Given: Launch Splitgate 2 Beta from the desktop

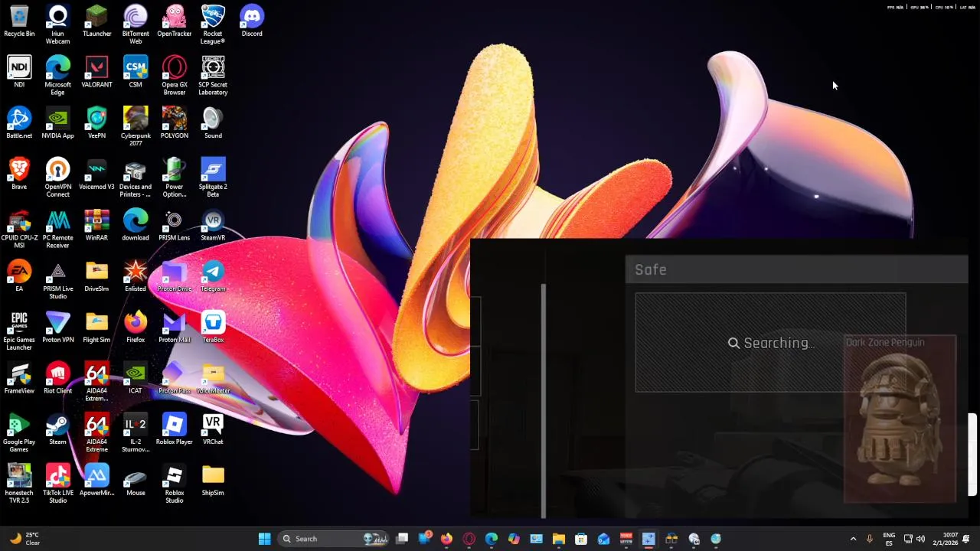Looking at the screenshot, I should [x=213, y=178].
